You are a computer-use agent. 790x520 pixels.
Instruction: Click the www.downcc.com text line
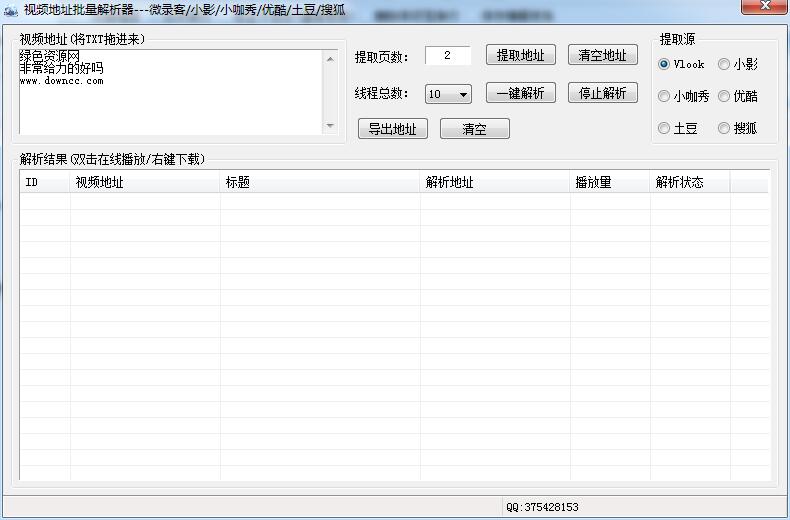pyautogui.click(x=61, y=81)
